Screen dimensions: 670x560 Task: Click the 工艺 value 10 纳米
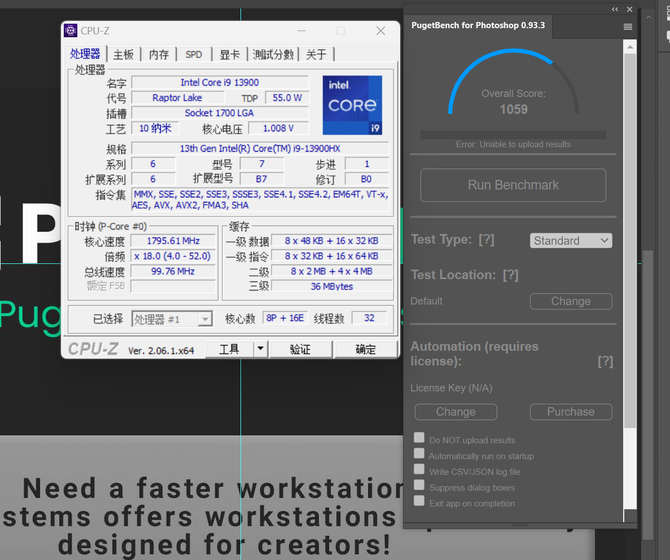[x=155, y=128]
